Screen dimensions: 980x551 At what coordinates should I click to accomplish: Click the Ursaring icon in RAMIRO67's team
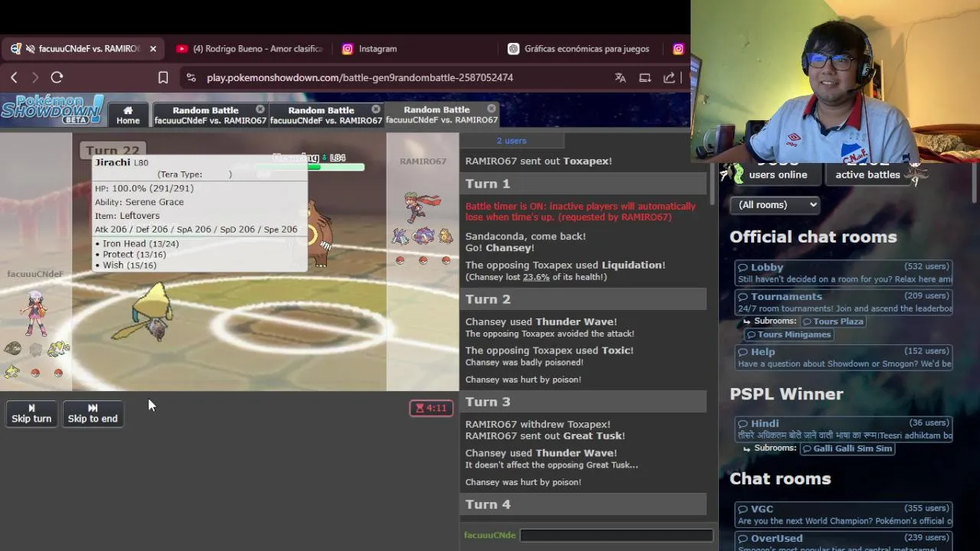(x=445, y=236)
